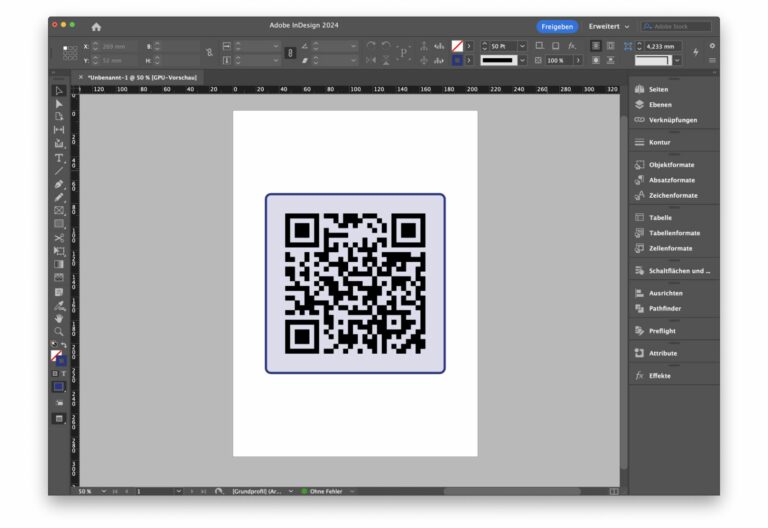Screen dimensions: 768x528
Task: Select the Line tool
Action: pyautogui.click(x=59, y=170)
